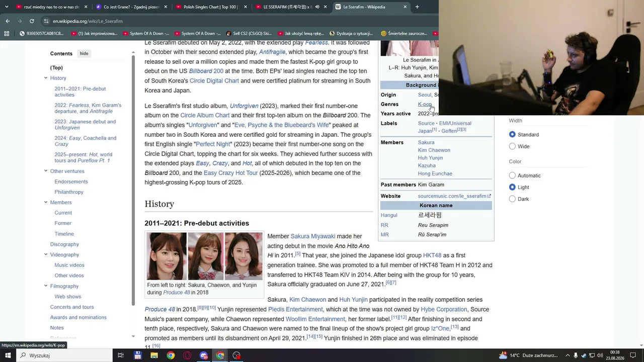Open the tab search dropdown arrow
Image resolution: width=644 pixels, height=362 pixels.
point(7,7)
